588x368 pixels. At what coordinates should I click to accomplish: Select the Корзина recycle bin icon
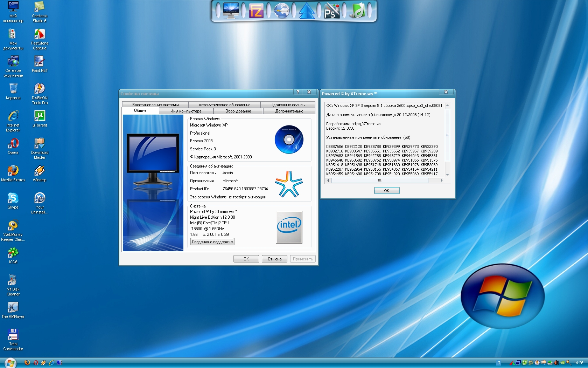pos(13,91)
